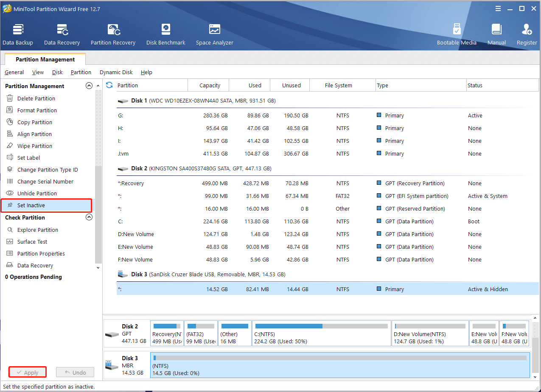The width and height of the screenshot is (541, 392).
Task: Click Set Label in sidebar
Action: (28, 158)
